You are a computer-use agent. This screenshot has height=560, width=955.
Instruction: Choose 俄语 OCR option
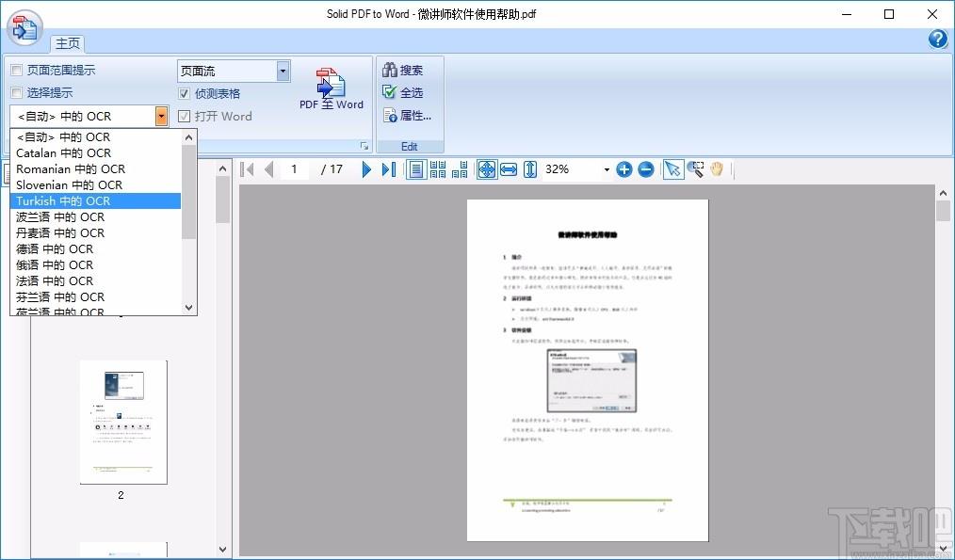pyautogui.click(x=96, y=264)
